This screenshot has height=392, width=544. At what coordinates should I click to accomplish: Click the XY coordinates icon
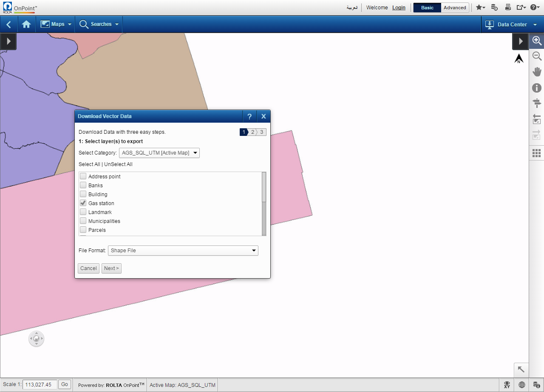pos(507,385)
